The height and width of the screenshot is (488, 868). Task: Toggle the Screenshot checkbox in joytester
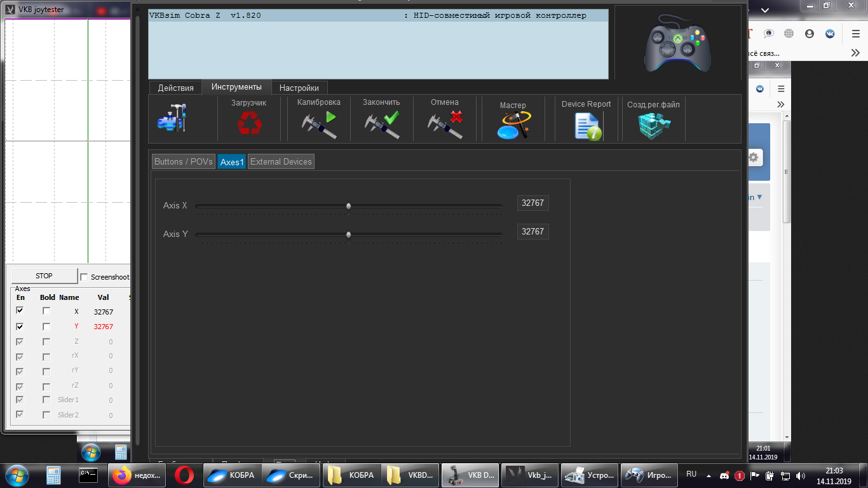coord(84,277)
